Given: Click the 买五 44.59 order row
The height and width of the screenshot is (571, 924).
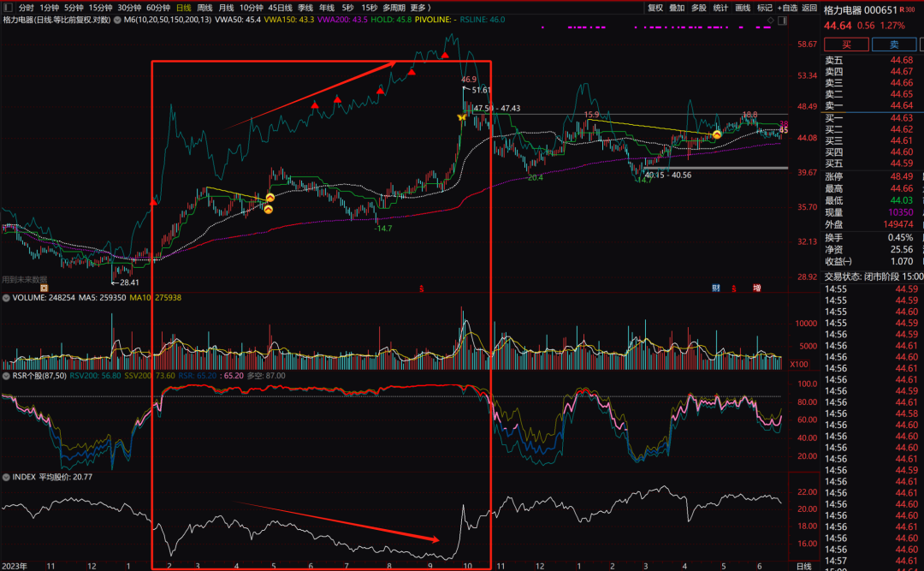Looking at the screenshot, I should tap(868, 164).
